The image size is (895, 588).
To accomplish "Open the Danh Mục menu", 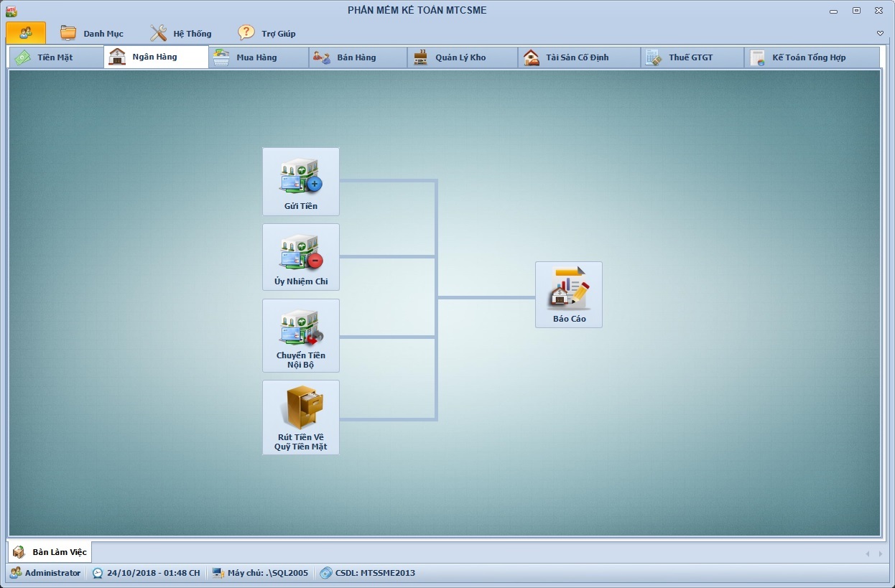I will [92, 34].
